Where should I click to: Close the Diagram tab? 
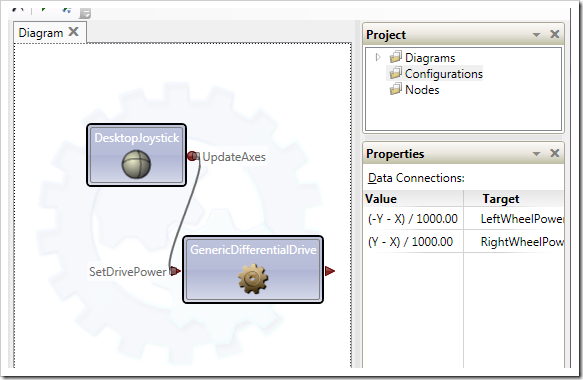[x=74, y=32]
